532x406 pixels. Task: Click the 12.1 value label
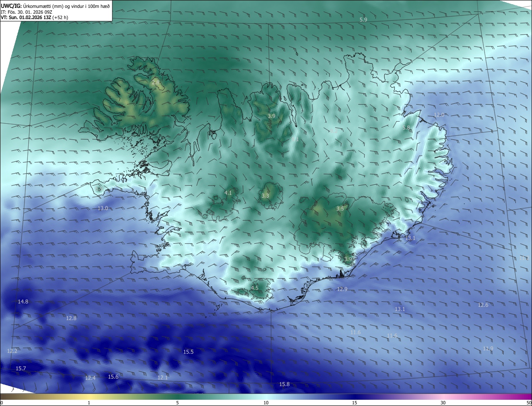click(x=163, y=377)
